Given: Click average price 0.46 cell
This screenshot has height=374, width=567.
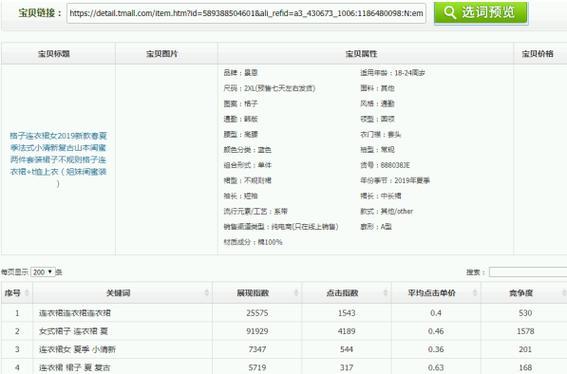Looking at the screenshot, I should tap(436, 331).
